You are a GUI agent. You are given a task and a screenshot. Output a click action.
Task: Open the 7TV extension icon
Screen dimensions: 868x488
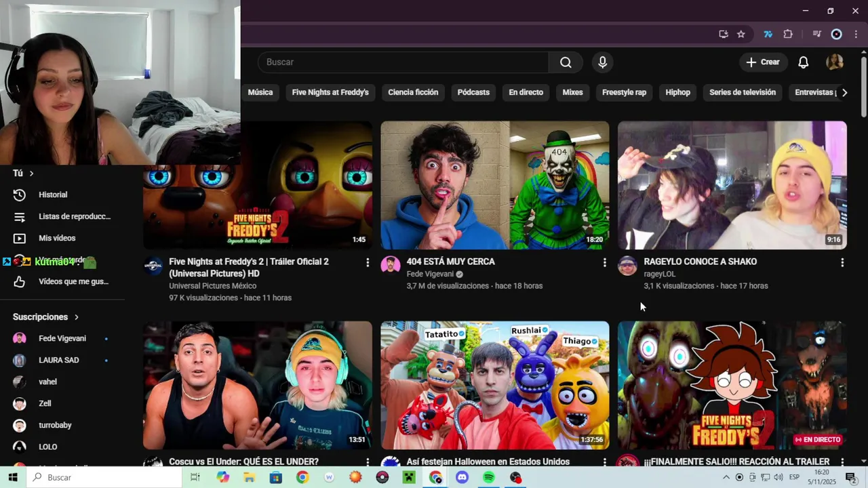pyautogui.click(x=768, y=35)
